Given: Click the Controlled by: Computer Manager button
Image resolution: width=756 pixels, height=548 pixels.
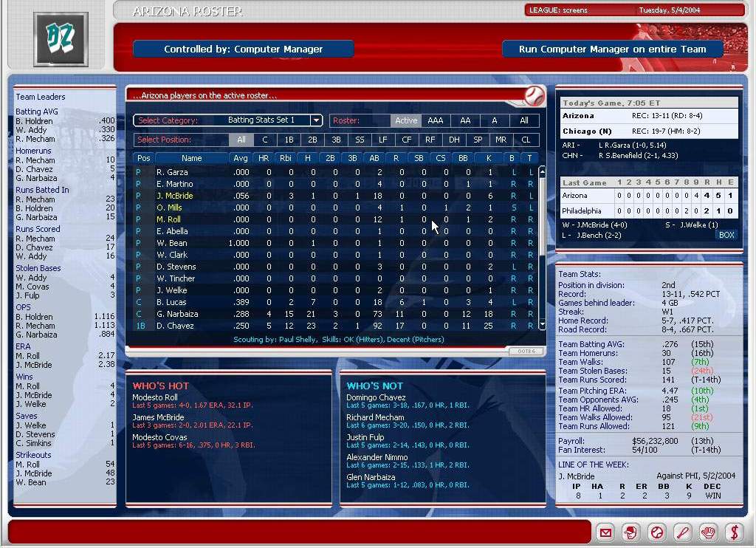Looking at the screenshot, I should [x=243, y=49].
